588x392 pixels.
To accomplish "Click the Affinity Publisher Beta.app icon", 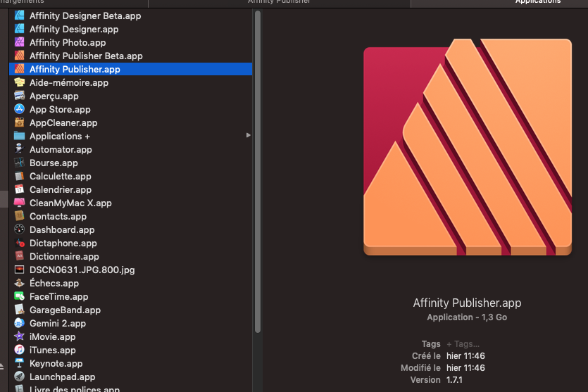I will [19, 56].
